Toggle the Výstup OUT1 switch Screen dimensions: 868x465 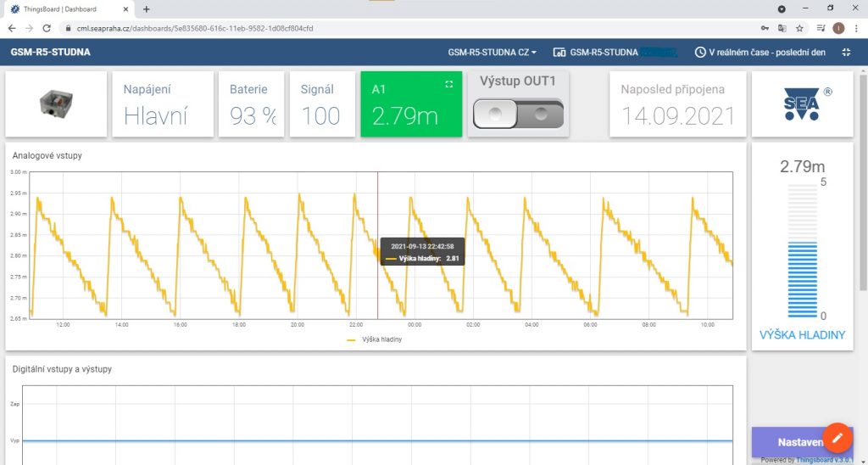pos(518,114)
